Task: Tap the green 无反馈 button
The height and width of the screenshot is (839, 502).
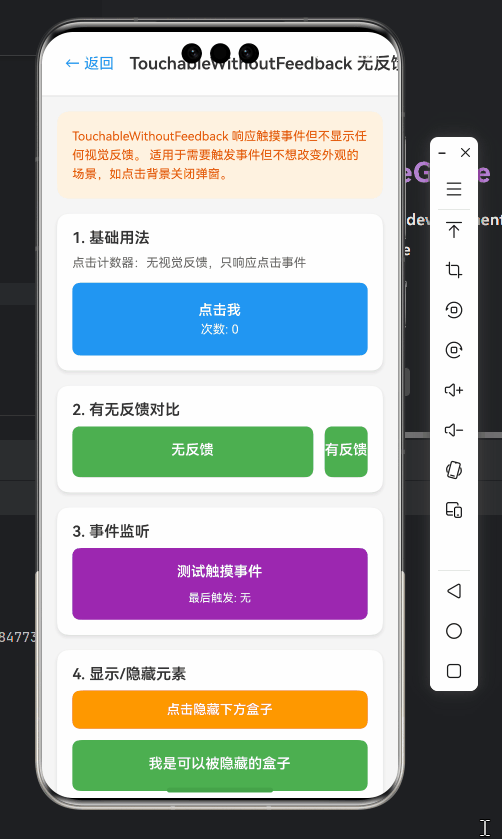Action: click(193, 452)
